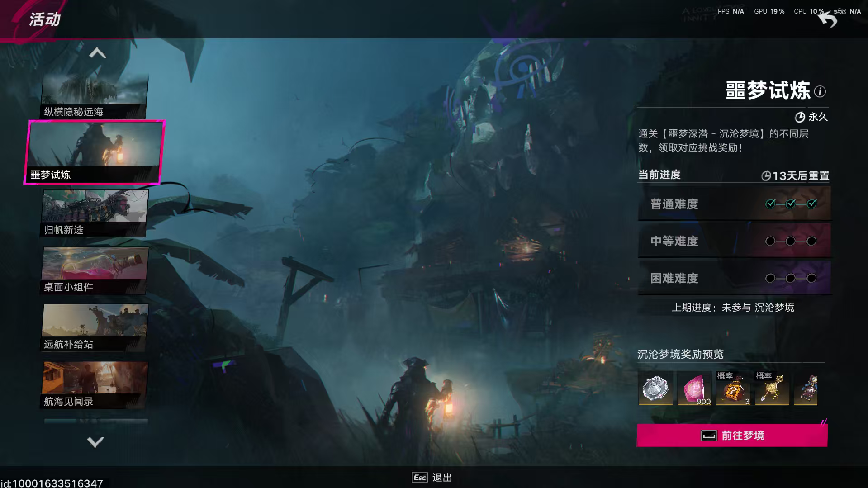Select the 中等难度 row
868x488 pixels.
coord(734,241)
